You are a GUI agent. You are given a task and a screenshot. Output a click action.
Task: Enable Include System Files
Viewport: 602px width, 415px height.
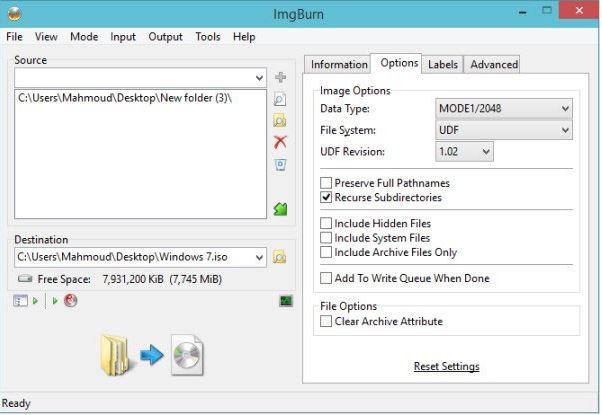coord(326,238)
